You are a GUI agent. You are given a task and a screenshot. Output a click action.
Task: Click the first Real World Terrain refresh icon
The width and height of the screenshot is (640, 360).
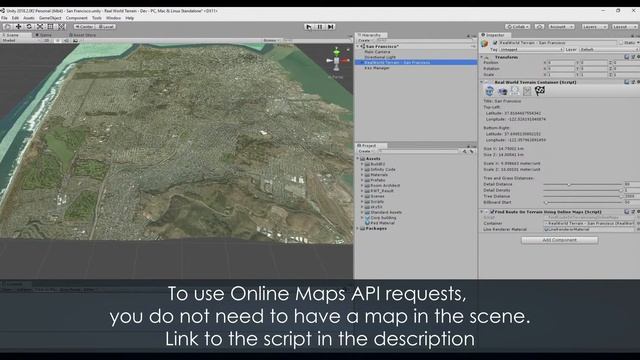(489, 91)
